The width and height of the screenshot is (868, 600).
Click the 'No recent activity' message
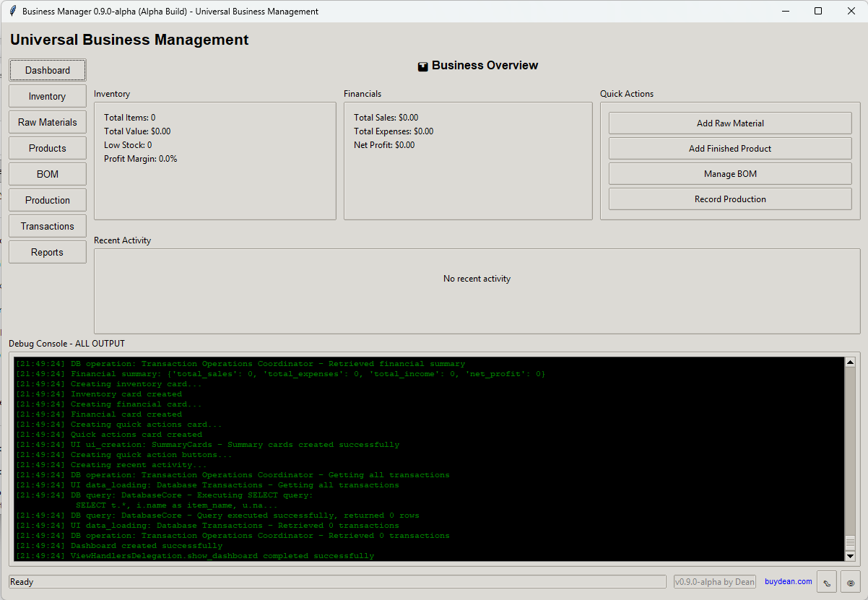[477, 279]
